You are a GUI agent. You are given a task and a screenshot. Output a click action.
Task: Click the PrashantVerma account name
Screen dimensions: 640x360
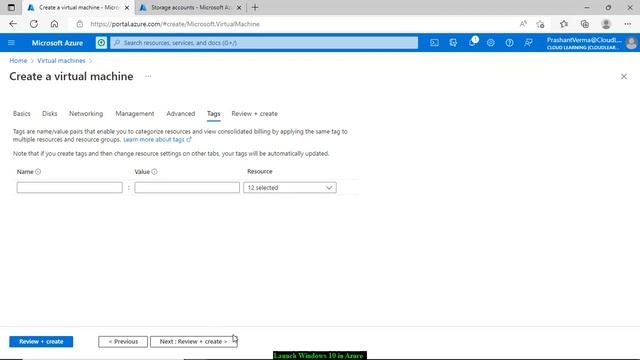(x=584, y=40)
